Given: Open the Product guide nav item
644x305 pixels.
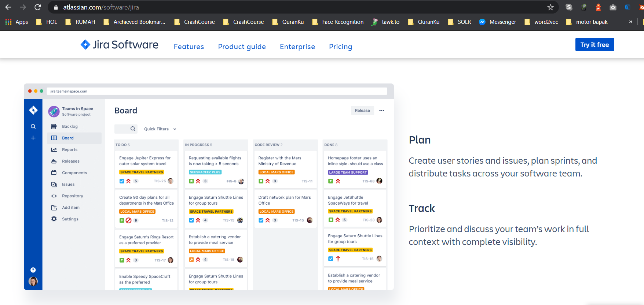Looking at the screenshot, I should click(x=242, y=47).
